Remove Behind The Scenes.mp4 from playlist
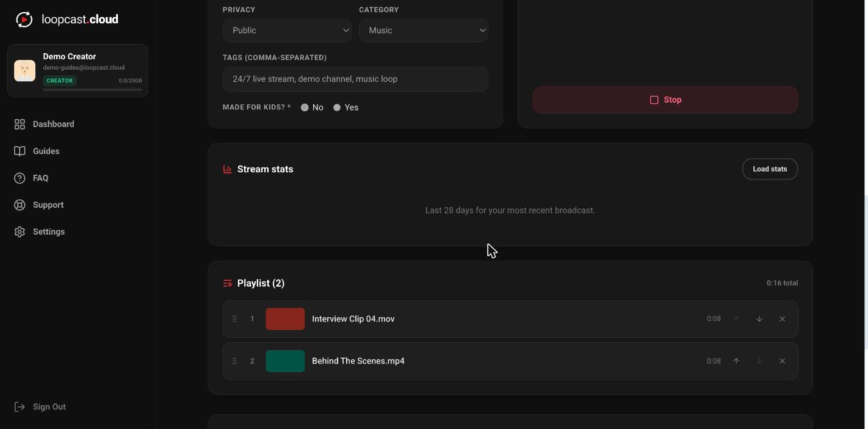 (783, 361)
